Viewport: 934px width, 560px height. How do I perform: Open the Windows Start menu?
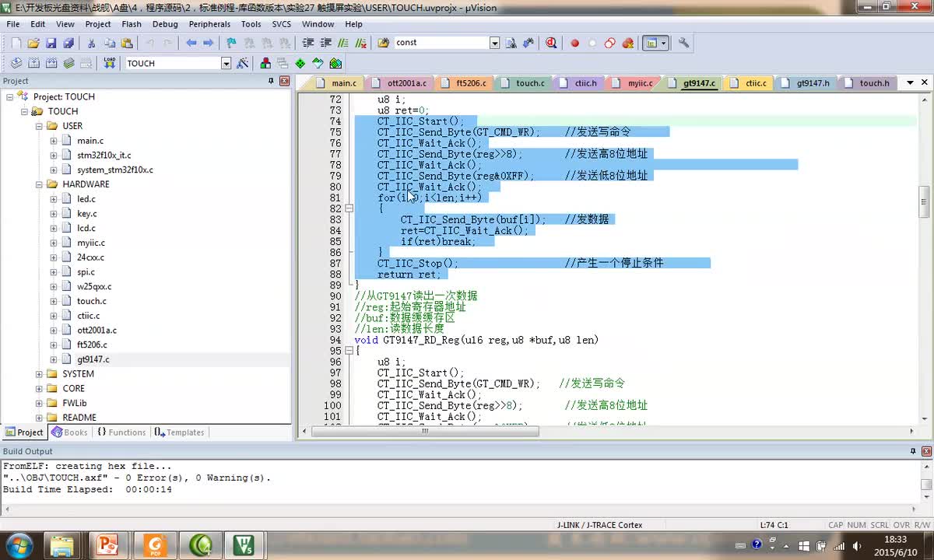(19, 544)
